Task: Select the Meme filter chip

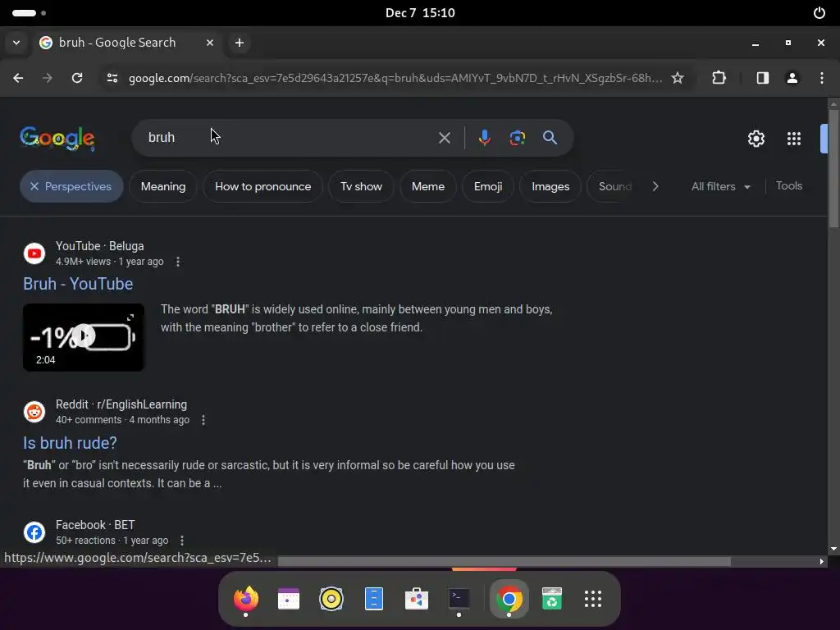Action: [x=428, y=186]
